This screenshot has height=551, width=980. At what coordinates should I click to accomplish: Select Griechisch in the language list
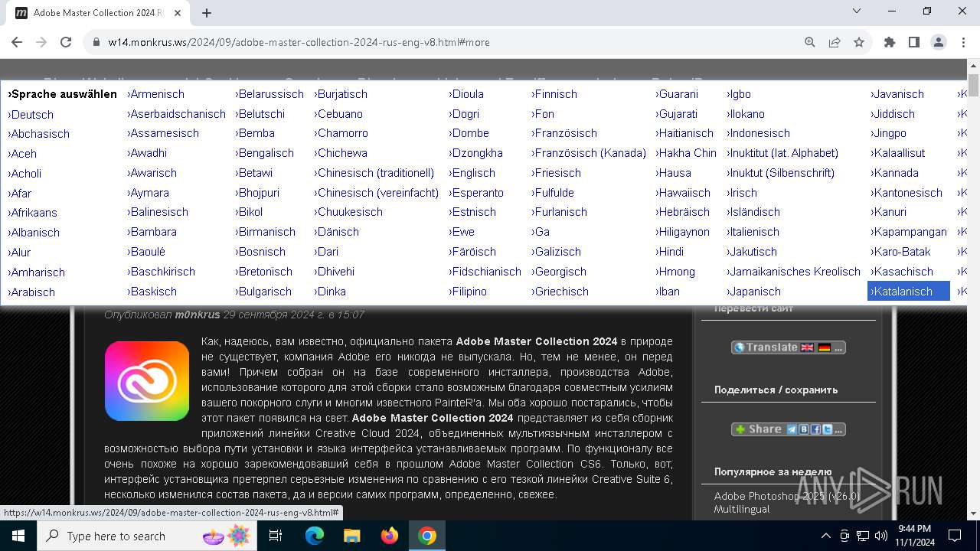tap(560, 292)
